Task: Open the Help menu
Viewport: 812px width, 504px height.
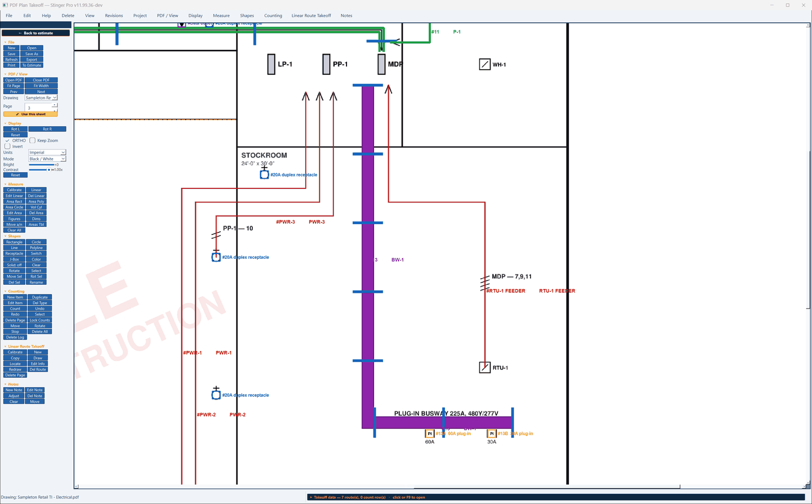Action: 47,16
